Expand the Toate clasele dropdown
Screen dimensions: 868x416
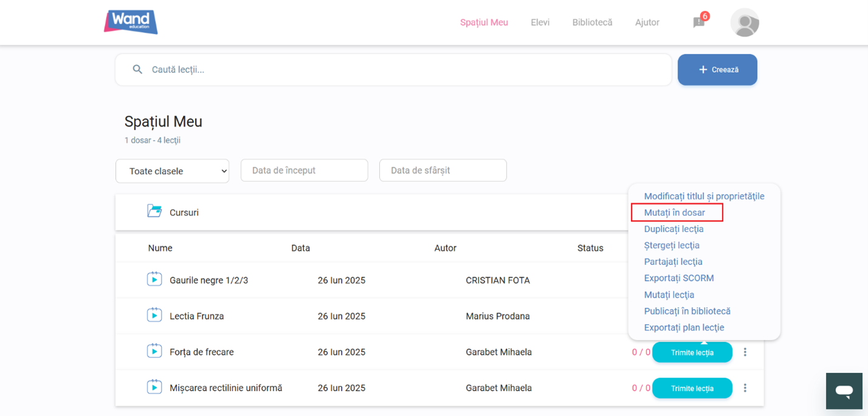pyautogui.click(x=172, y=171)
